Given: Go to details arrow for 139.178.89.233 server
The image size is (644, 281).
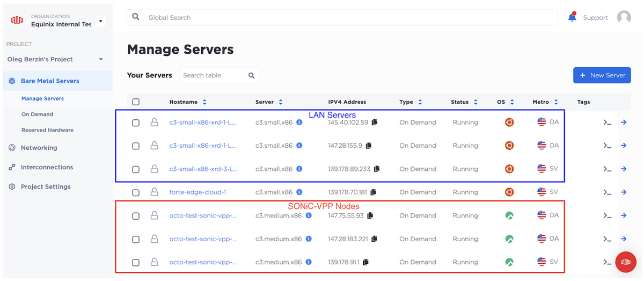Looking at the screenshot, I should (624, 169).
